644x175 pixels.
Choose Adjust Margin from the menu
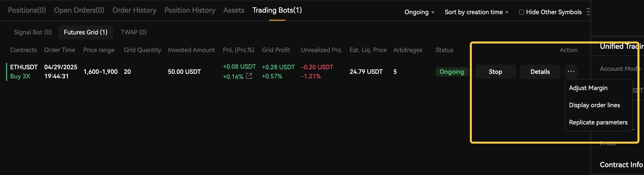[x=588, y=88]
